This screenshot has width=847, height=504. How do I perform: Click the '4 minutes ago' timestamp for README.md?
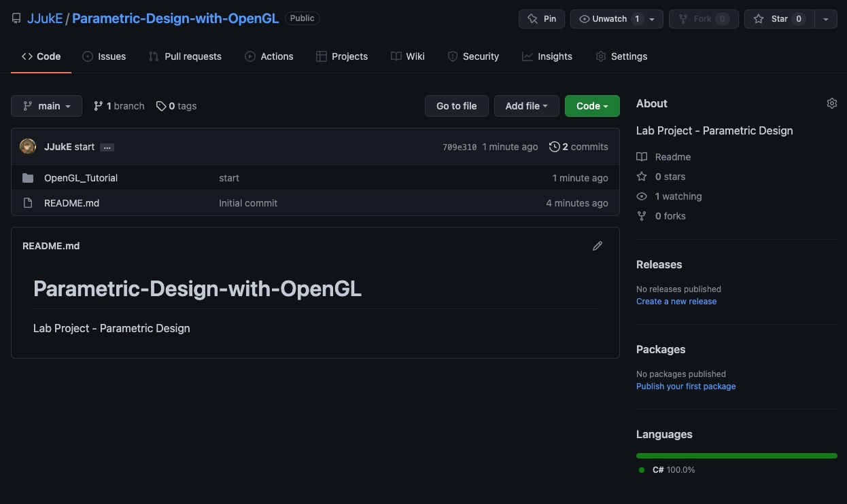click(577, 203)
